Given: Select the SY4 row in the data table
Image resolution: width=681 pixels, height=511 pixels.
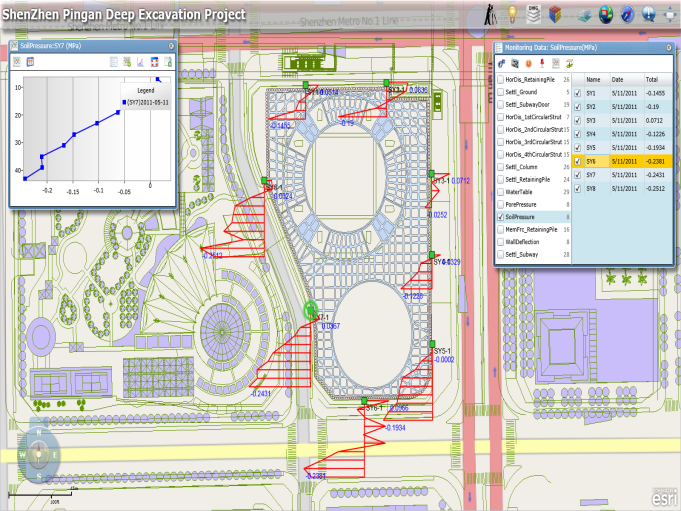Looking at the screenshot, I should coord(622,134).
